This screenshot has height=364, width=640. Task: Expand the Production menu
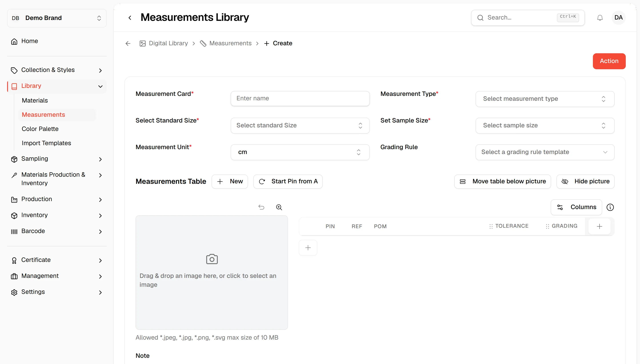coord(57,199)
